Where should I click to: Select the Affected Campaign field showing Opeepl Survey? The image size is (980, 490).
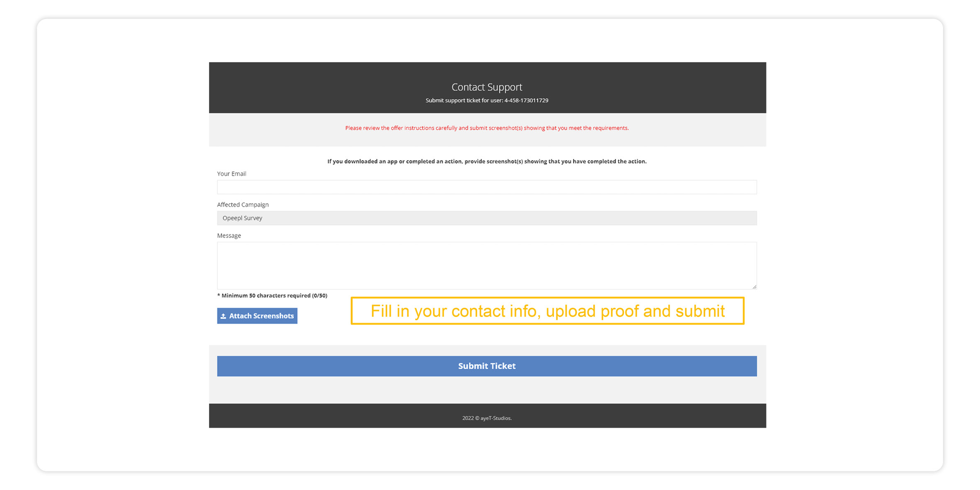487,218
